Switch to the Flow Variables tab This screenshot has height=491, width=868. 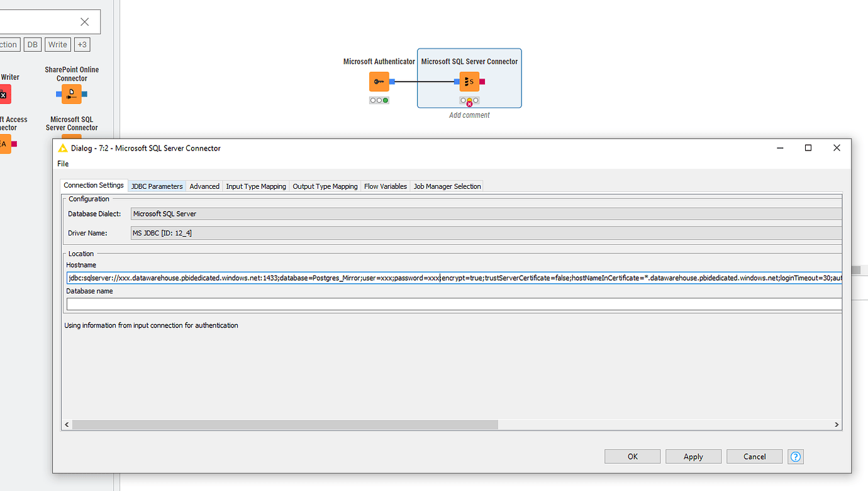click(385, 186)
